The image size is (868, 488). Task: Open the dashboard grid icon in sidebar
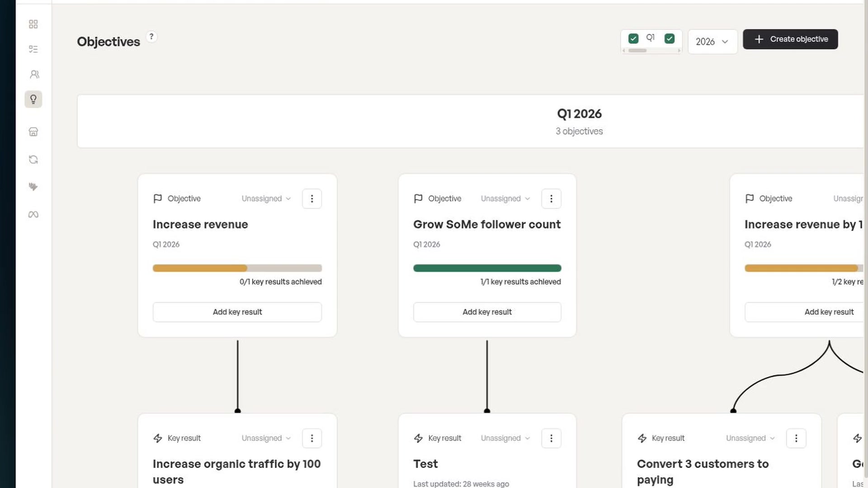[x=33, y=24]
